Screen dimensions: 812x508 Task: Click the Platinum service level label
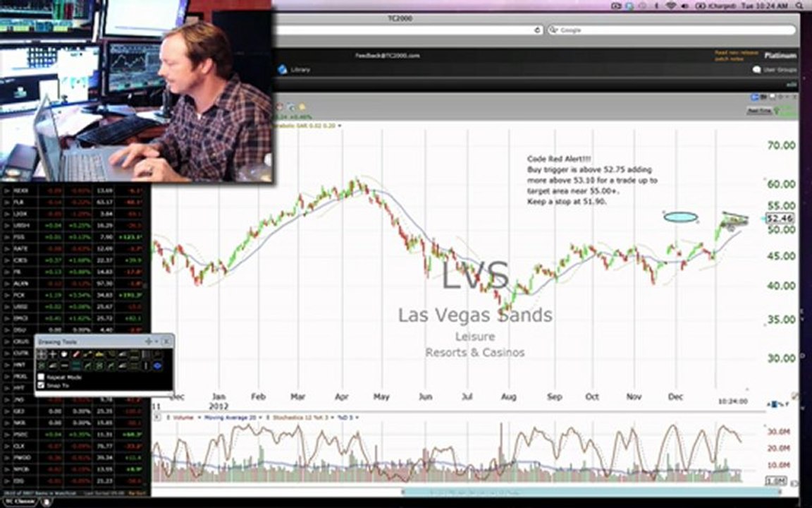[780, 56]
